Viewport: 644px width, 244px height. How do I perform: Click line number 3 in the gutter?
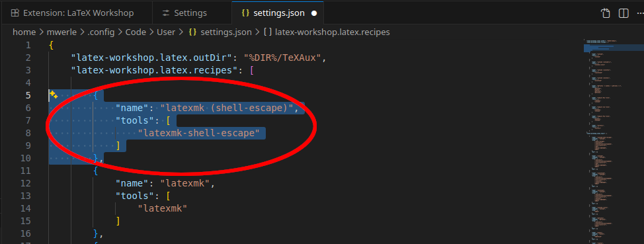click(28, 70)
